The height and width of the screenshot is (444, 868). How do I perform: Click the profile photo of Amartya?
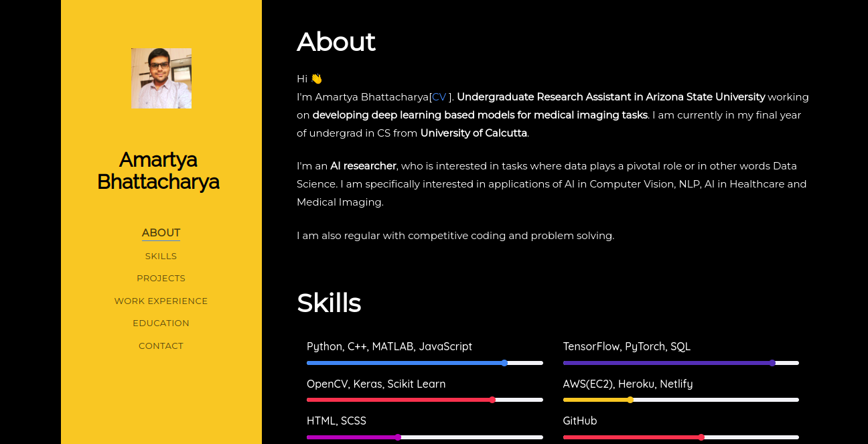pos(161,78)
